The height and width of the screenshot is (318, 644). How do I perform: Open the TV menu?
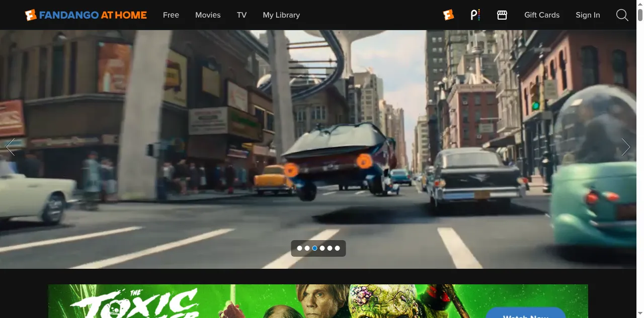(242, 15)
